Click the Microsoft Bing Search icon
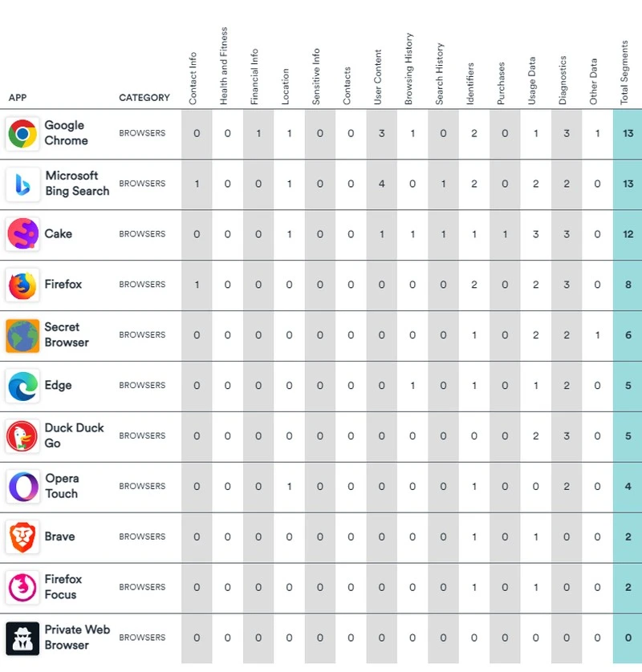642x672 pixels. click(22, 184)
